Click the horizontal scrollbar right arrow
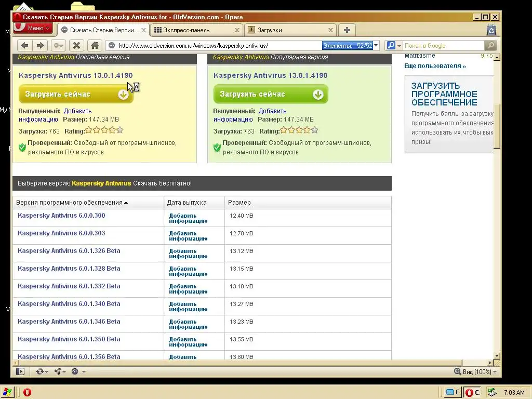Screen dimensions: 532x399 pos(489,363)
